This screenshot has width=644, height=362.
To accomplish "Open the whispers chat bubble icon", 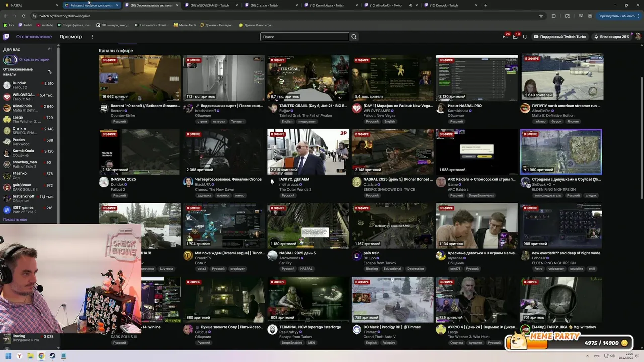I will 525,37.
